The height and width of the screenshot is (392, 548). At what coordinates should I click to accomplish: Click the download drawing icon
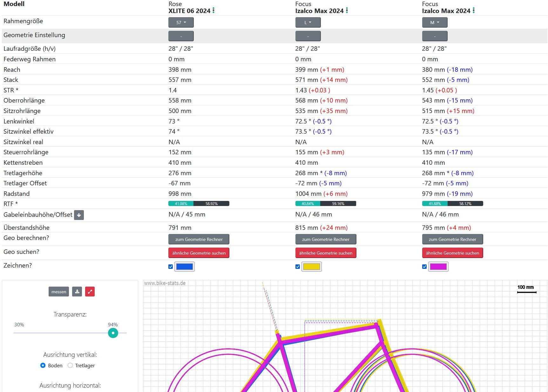tap(77, 291)
